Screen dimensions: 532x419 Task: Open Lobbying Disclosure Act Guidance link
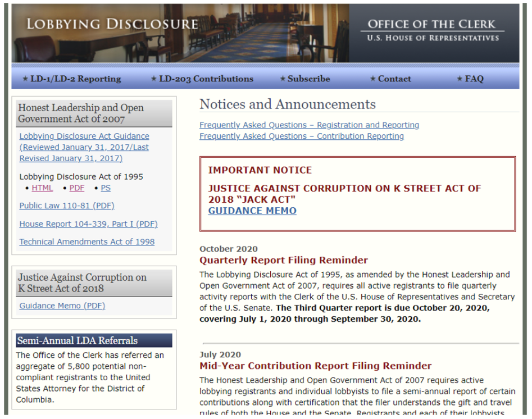(x=84, y=147)
